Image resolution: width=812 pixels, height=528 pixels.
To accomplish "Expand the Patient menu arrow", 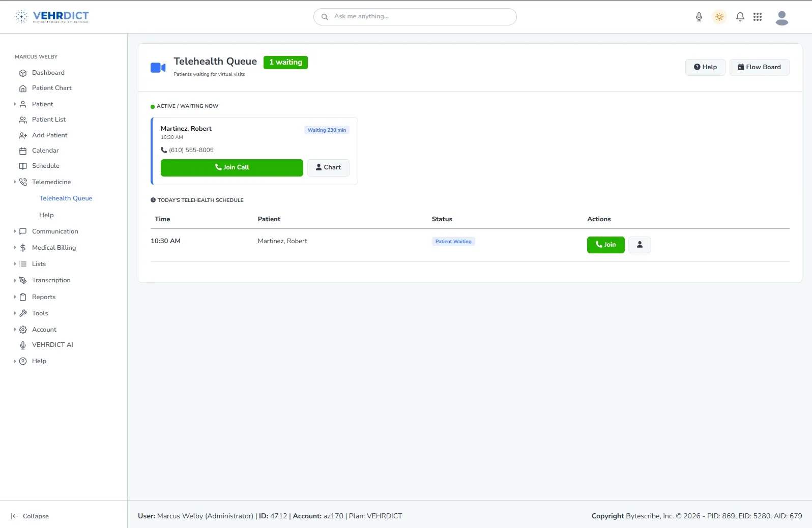I will (15, 104).
